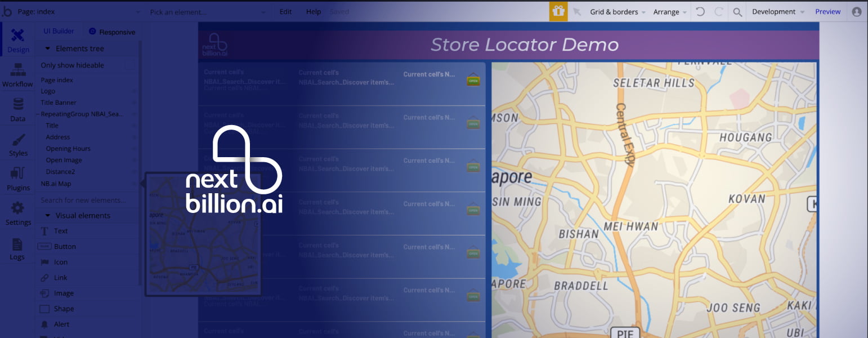Toggle visibility of the RepeatingGroup NBAI_Sea element
868x338 pixels.
134,114
